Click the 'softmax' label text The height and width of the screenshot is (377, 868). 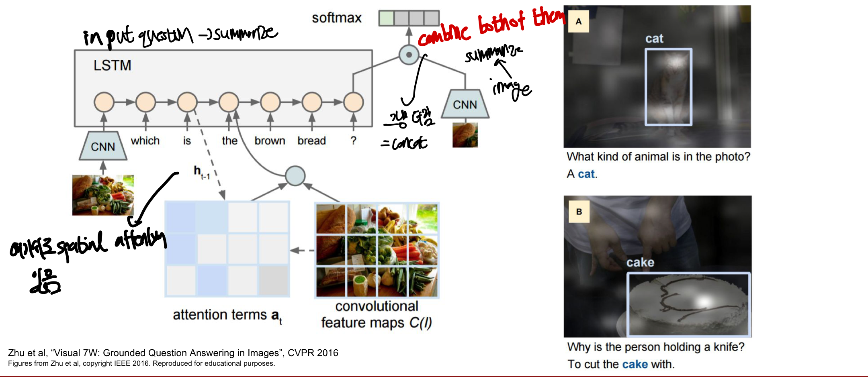point(337,18)
